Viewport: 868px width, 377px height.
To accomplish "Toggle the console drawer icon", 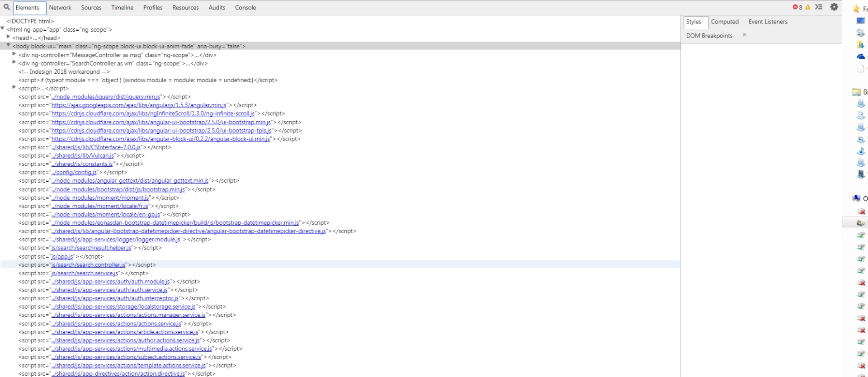I will click(819, 7).
